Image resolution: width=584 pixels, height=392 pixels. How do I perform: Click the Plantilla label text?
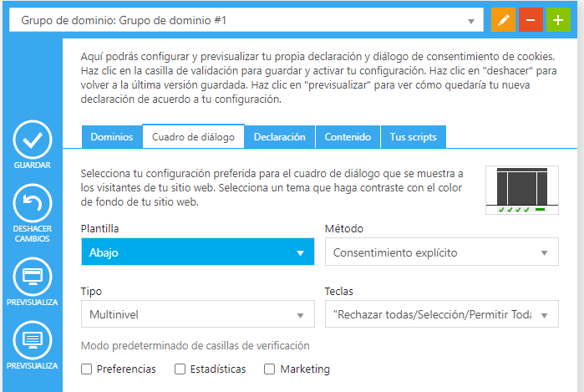click(99, 228)
